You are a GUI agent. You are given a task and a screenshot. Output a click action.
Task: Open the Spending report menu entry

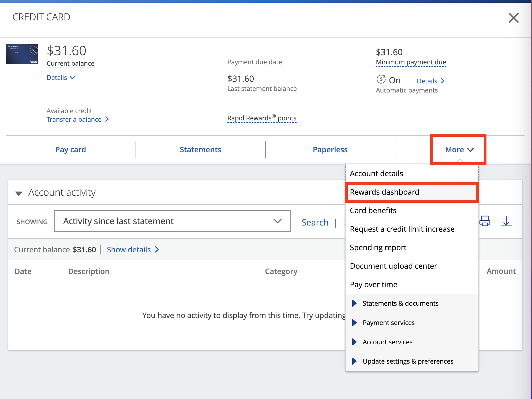[x=412, y=247]
